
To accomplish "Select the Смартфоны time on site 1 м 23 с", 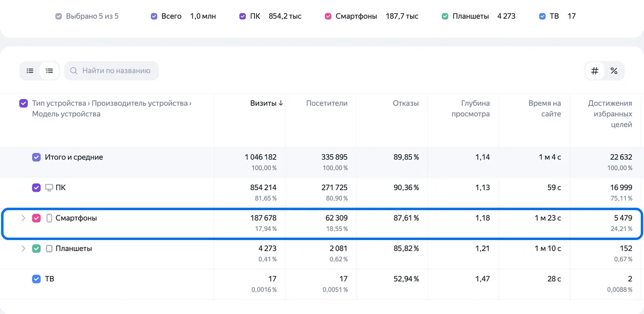I will click(x=548, y=218).
